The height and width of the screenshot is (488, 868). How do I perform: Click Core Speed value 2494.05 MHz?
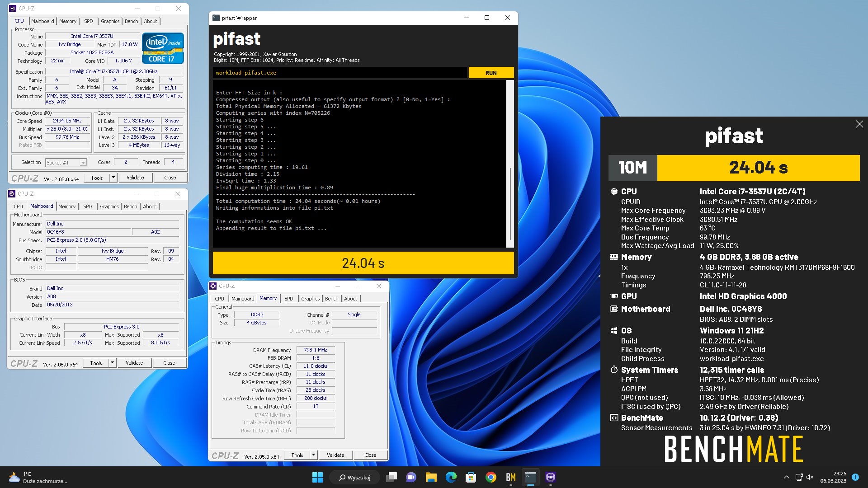[x=67, y=121]
